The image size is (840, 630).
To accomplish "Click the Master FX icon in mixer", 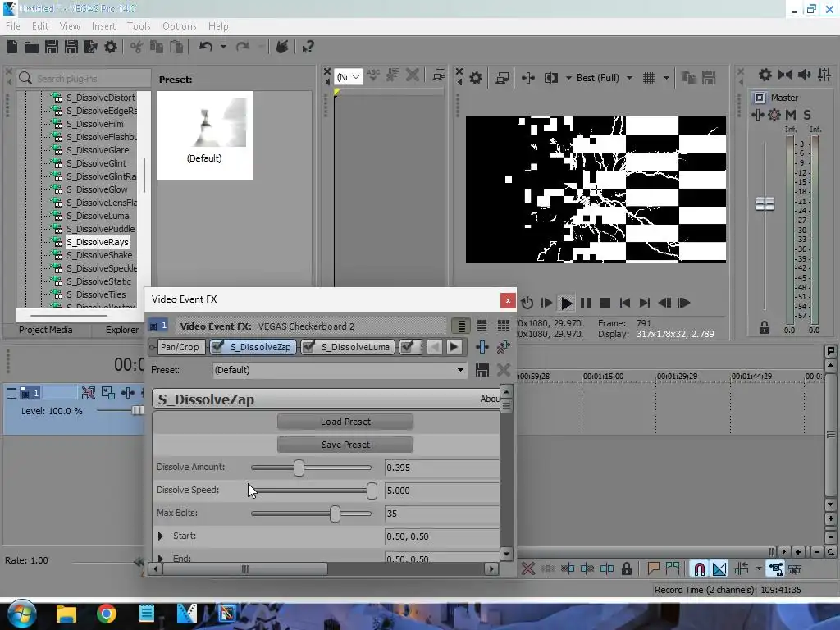I will tap(758, 115).
